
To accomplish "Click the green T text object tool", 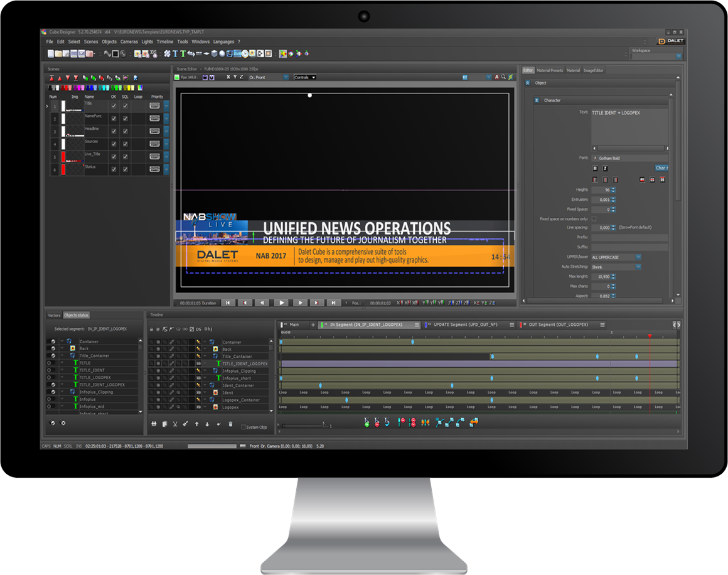I will click(x=183, y=54).
